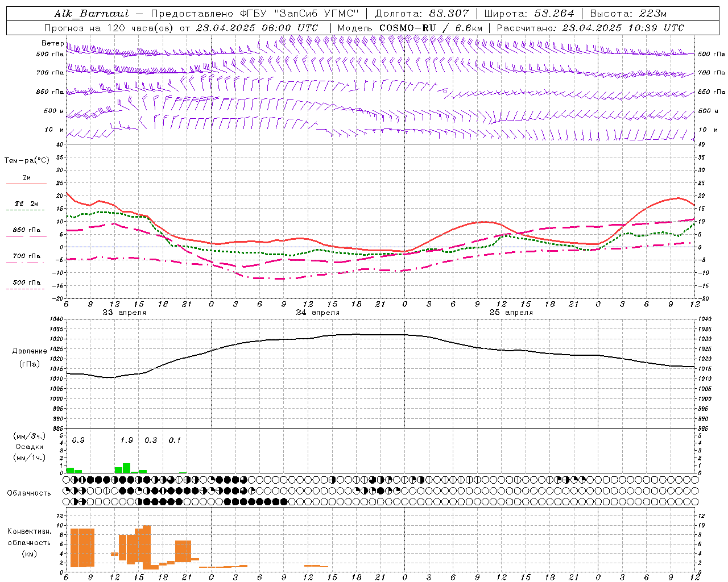The width and height of the screenshot is (728, 582).
Task: Click the "Прогноз на 120 часа(ов)" text
Action: click(110, 28)
